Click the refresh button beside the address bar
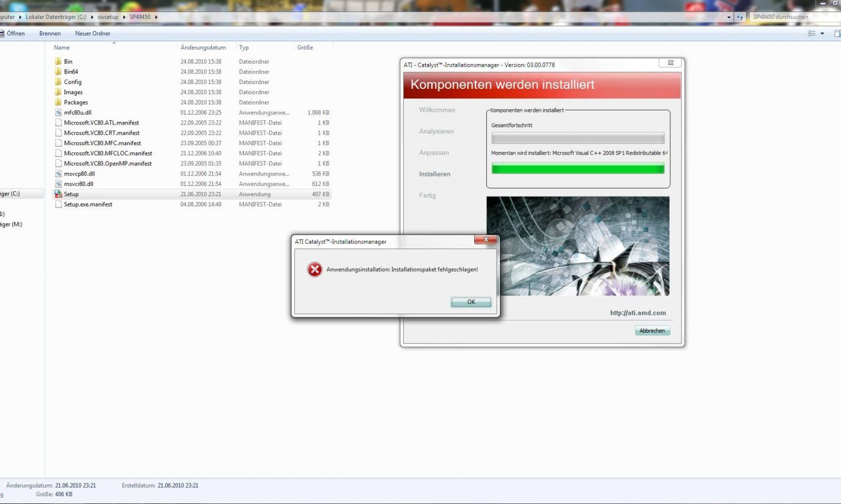Image resolution: width=841 pixels, height=504 pixels. [x=740, y=17]
